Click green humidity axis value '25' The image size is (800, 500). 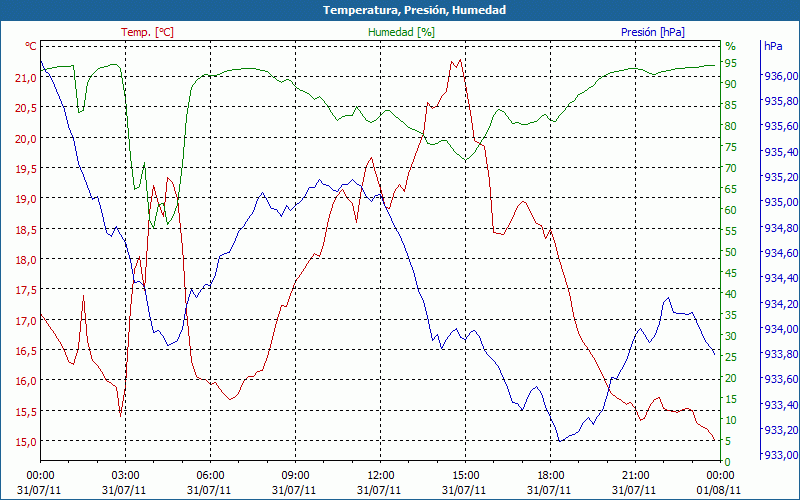(731, 357)
